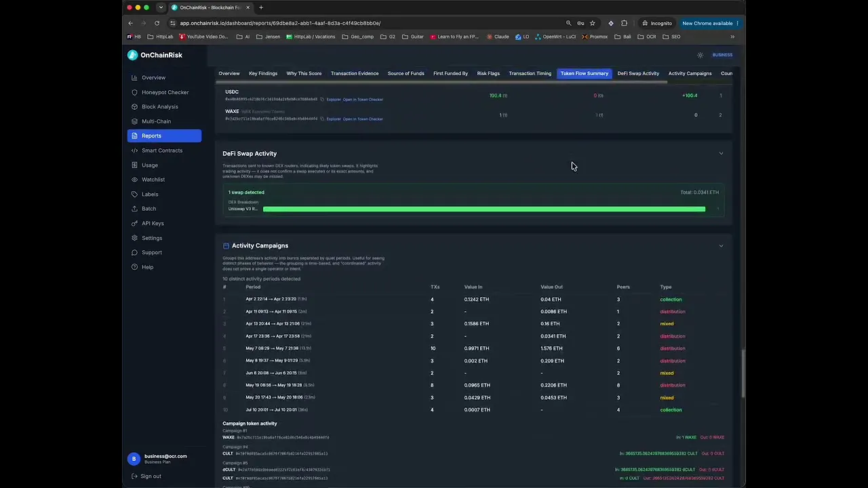Select the Token Flow Summary tab

(585, 73)
